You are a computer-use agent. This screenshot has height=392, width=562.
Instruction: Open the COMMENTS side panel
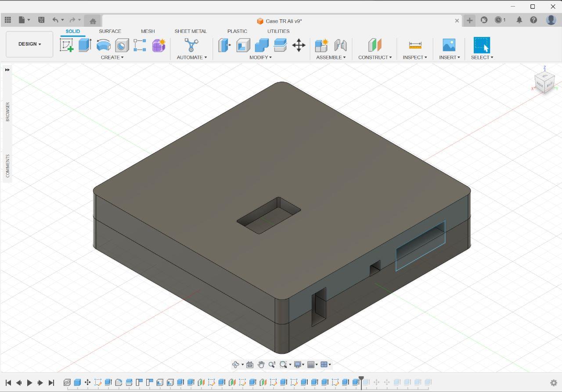[7, 166]
